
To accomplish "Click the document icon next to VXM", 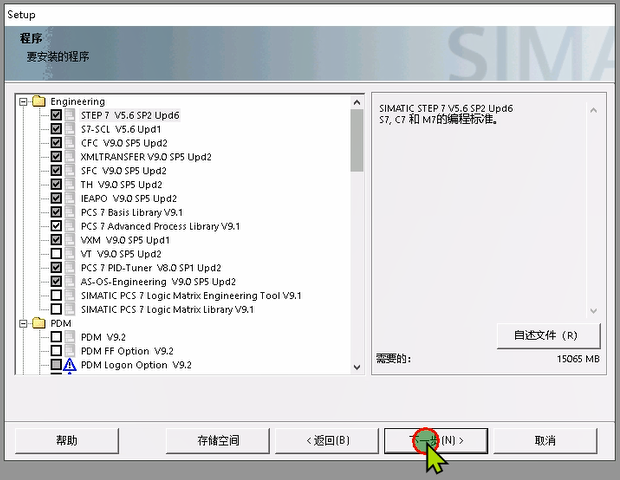I will (70, 240).
